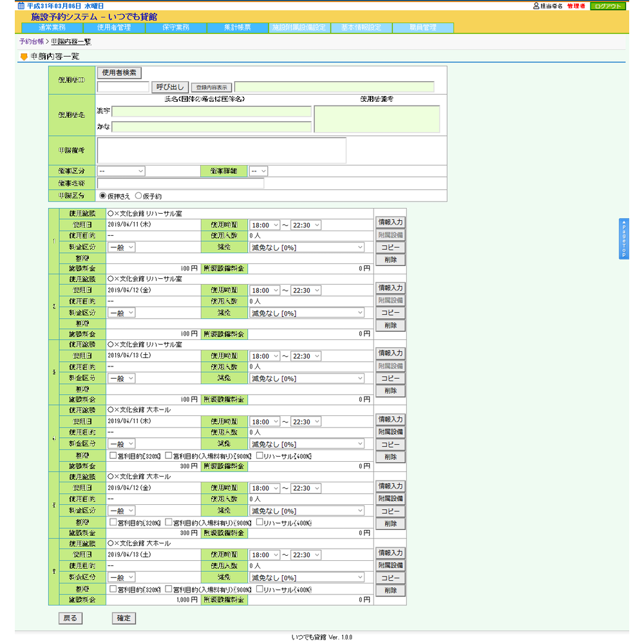Open the 通常業務 menu tab
The image size is (644, 644).
pyautogui.click(x=52, y=28)
